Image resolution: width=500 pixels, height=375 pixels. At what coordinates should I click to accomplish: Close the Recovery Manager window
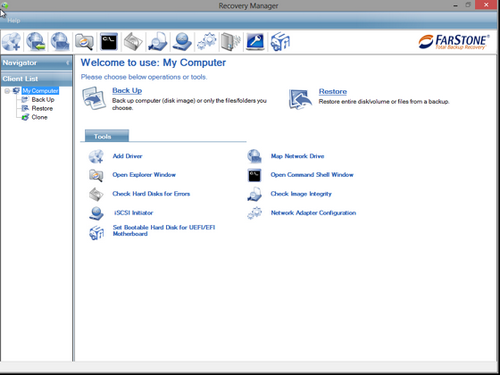pyautogui.click(x=486, y=5)
